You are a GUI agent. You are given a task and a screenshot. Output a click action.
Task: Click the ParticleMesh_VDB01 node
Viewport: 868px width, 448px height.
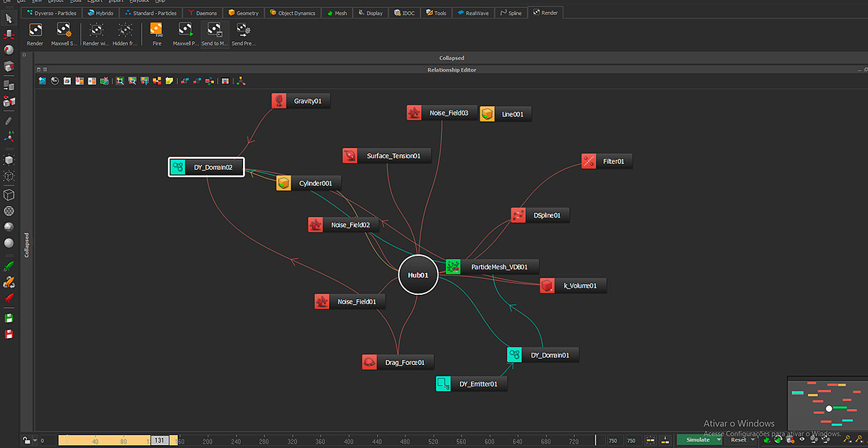(x=492, y=267)
